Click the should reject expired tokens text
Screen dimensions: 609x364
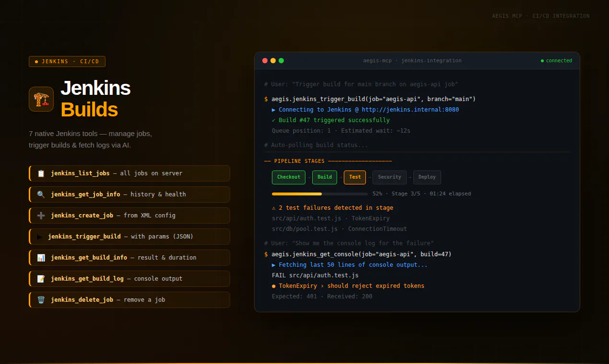376,286
